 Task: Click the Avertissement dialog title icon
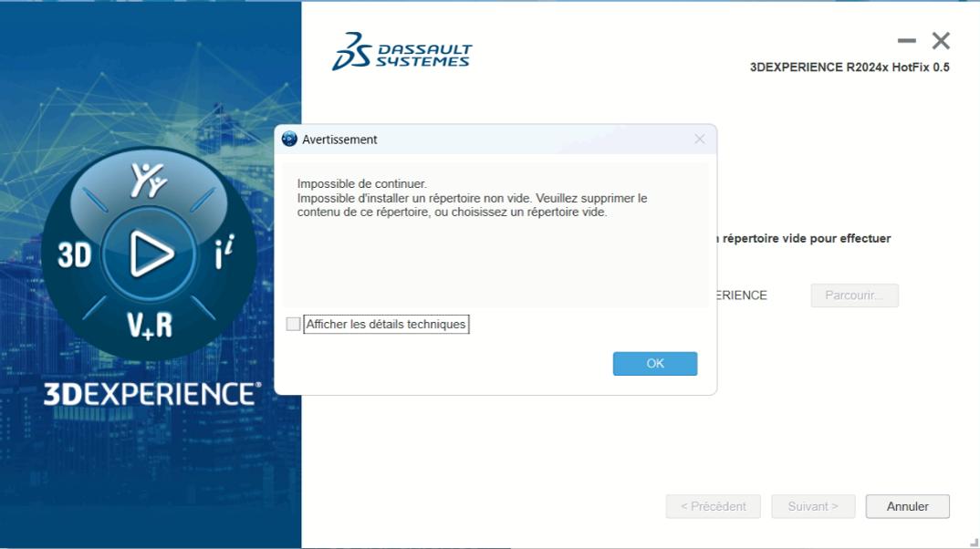290,140
